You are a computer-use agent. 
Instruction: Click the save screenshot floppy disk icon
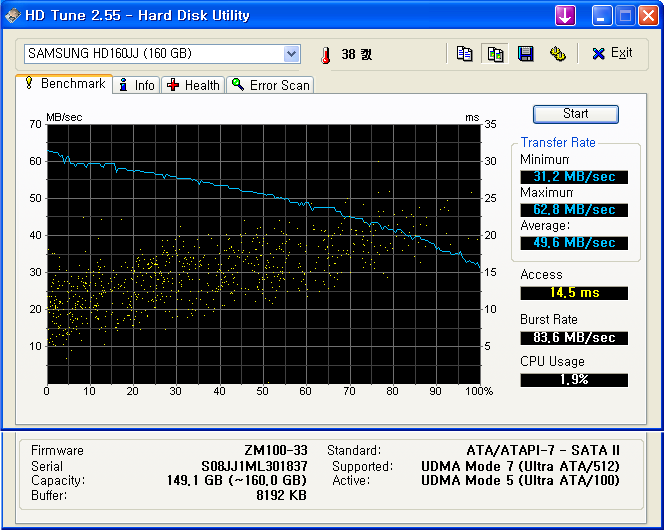[525, 54]
